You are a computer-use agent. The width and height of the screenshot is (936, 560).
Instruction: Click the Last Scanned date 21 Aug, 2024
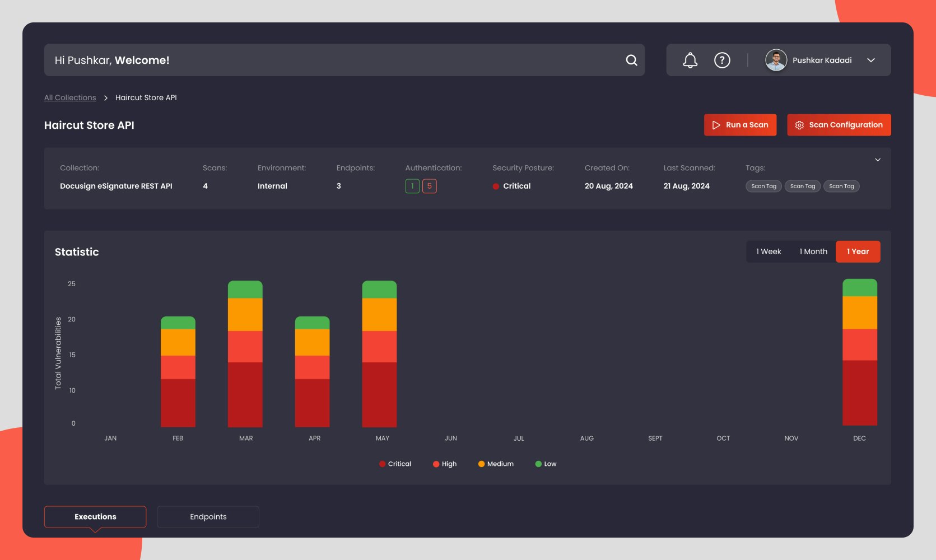687,186
